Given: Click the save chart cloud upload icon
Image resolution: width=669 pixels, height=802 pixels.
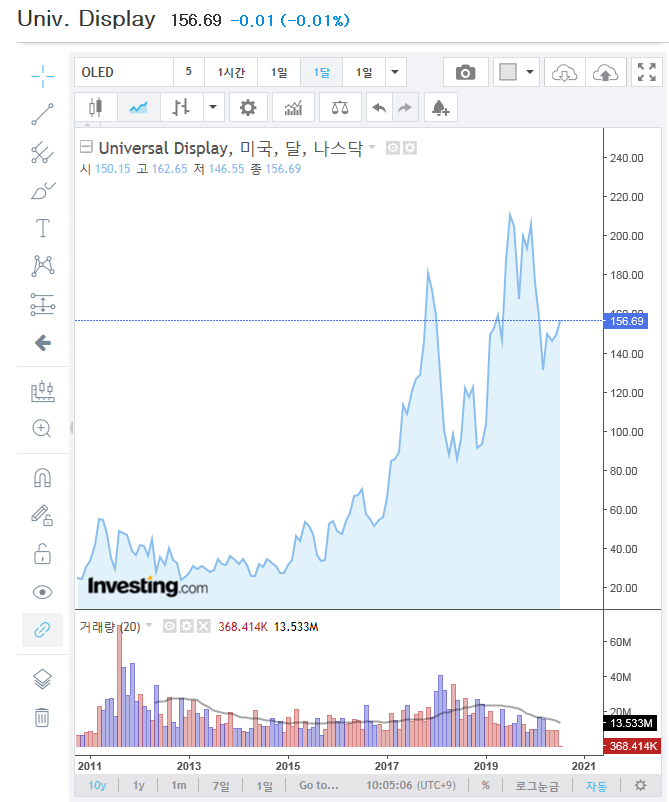Looking at the screenshot, I should coord(606,72).
